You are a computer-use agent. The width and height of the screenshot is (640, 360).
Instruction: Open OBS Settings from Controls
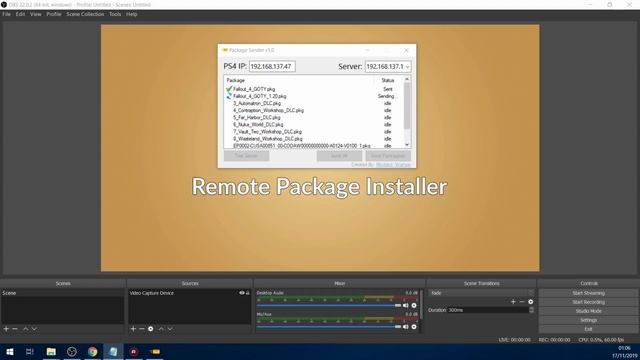[588, 320]
